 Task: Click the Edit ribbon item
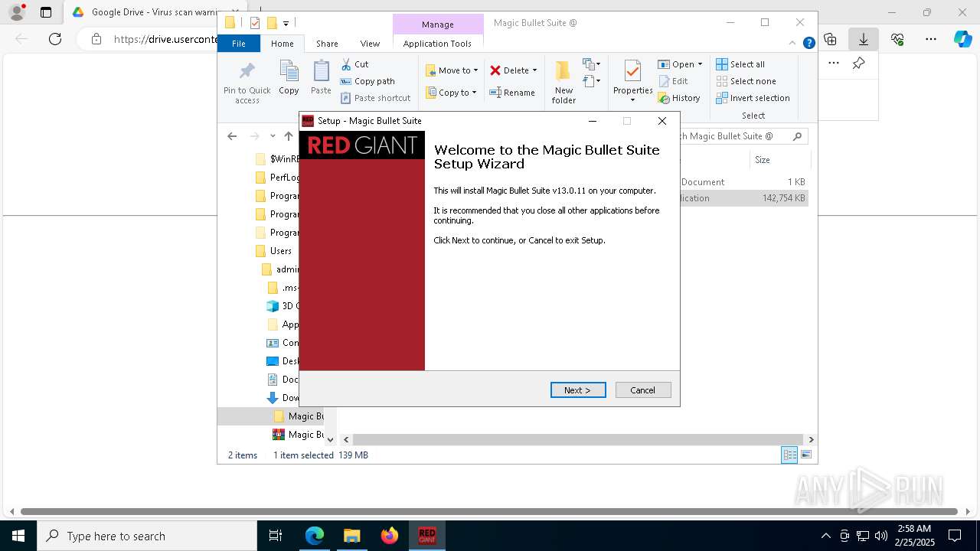coord(673,81)
